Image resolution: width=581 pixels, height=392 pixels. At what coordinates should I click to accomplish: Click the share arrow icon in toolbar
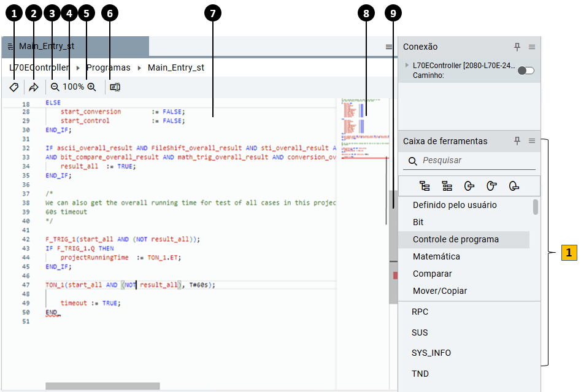[34, 87]
